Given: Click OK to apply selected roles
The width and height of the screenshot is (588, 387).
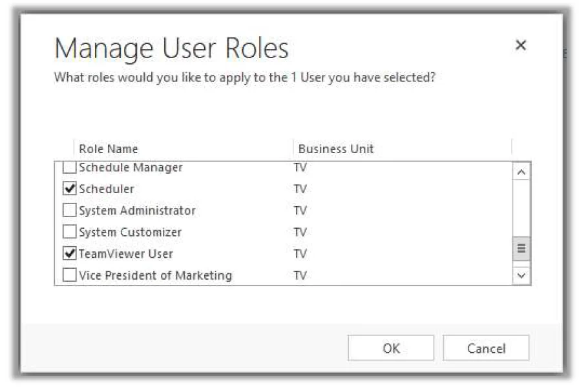Looking at the screenshot, I should 390,348.
